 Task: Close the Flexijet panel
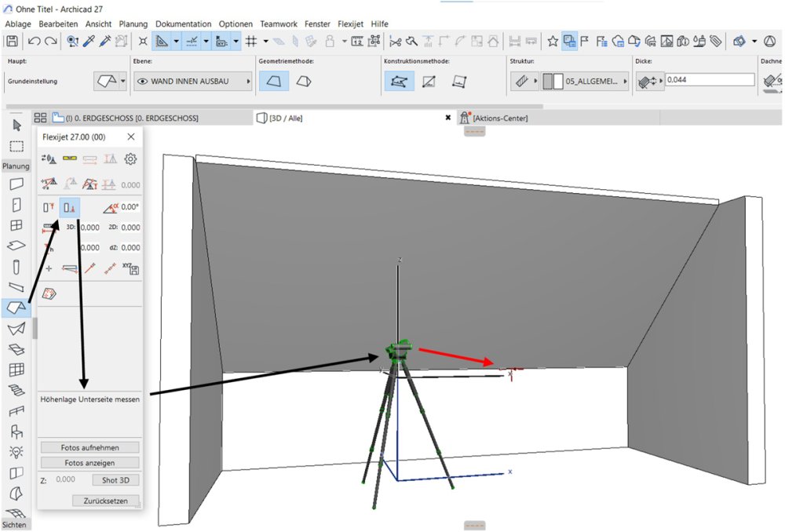pos(131,137)
